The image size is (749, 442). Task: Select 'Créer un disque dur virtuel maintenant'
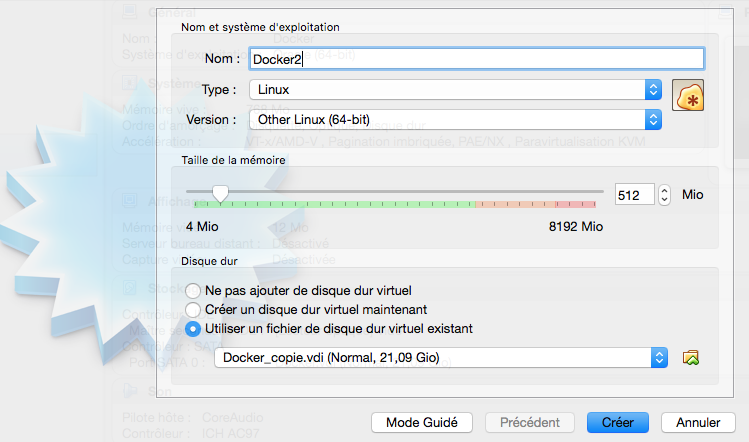(x=192, y=309)
